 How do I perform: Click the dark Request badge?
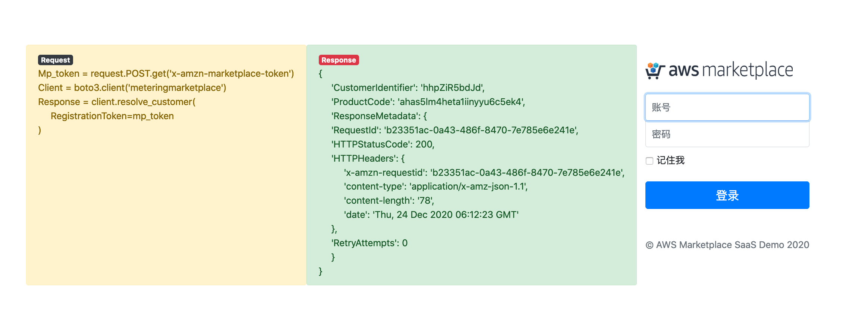click(x=55, y=60)
